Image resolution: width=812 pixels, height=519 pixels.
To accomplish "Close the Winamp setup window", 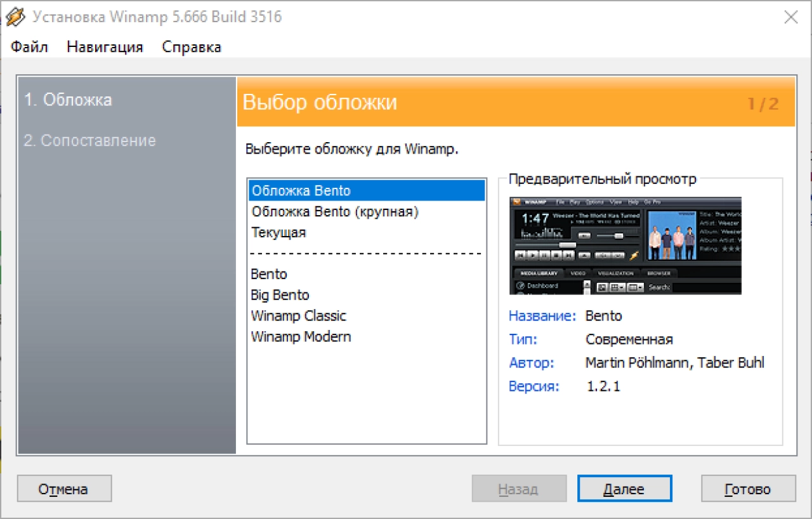I will click(791, 17).
